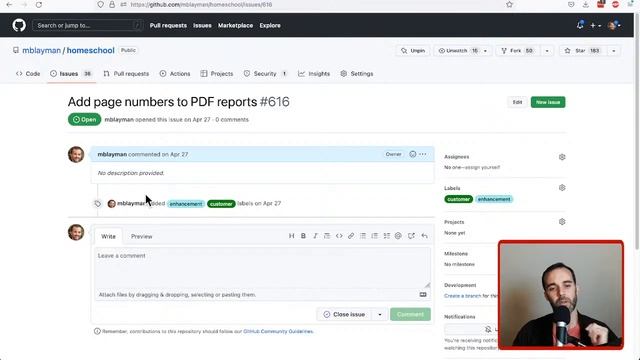Go back with browser back arrow
Screen dimensions: 640x360
pyautogui.click(x=9, y=4)
